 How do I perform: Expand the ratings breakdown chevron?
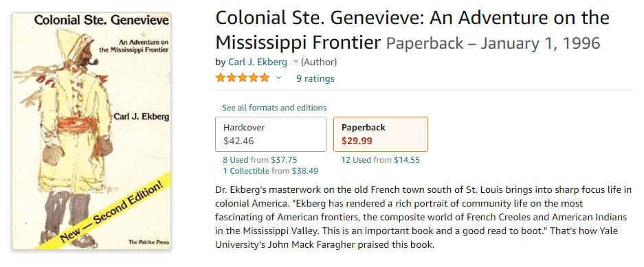pos(278,78)
